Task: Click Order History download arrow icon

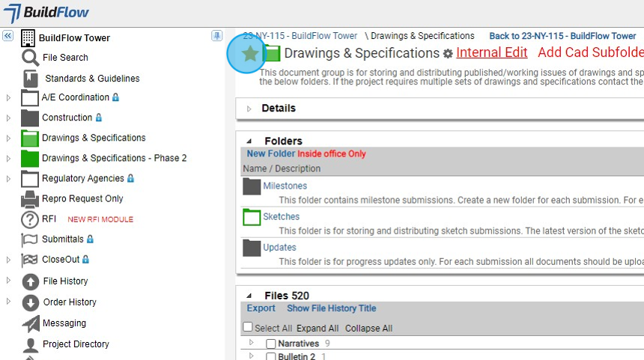Action: (31, 303)
